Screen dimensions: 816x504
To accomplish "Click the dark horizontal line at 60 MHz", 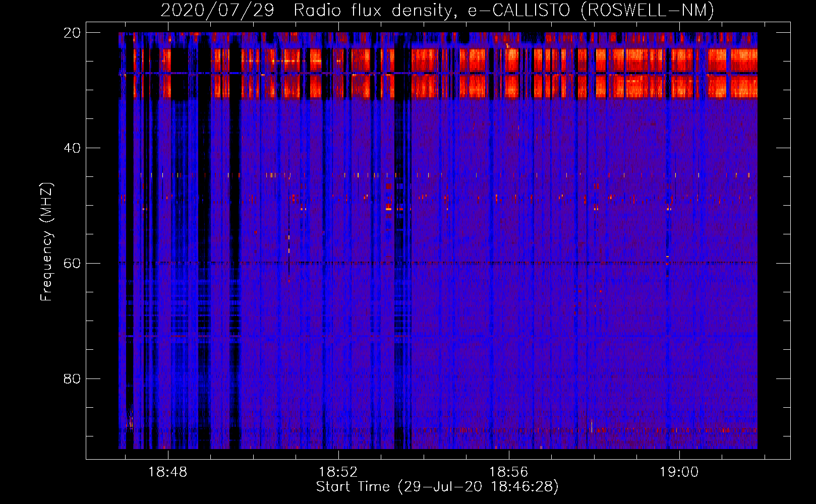I will (454, 263).
